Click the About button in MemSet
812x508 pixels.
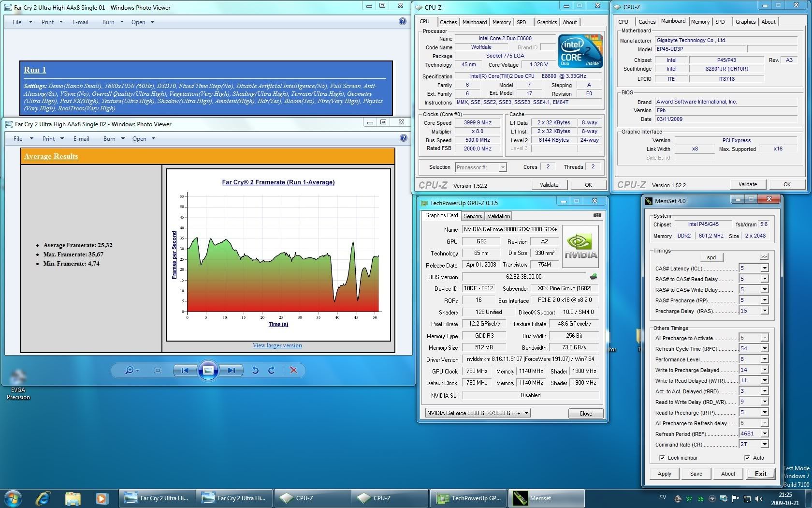[x=728, y=474]
